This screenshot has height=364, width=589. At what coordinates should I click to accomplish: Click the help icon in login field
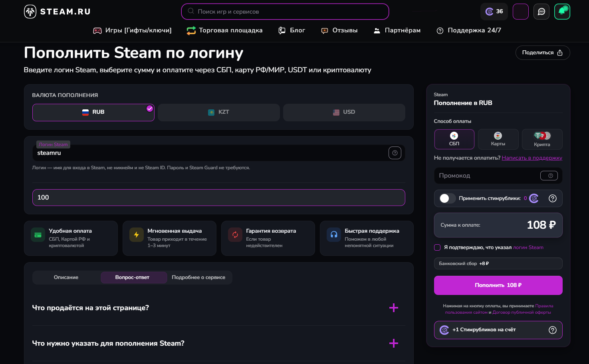coord(395,153)
